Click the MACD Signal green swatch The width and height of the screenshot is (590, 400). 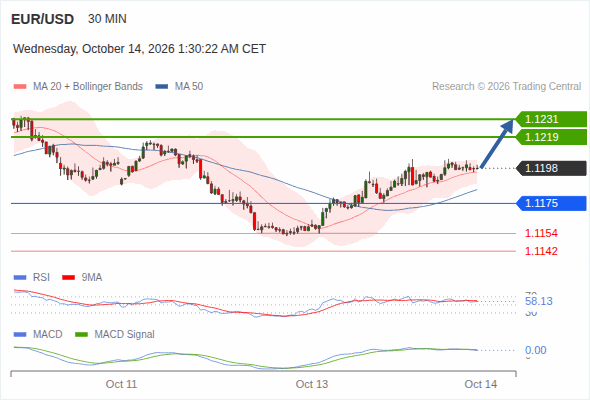81,335
